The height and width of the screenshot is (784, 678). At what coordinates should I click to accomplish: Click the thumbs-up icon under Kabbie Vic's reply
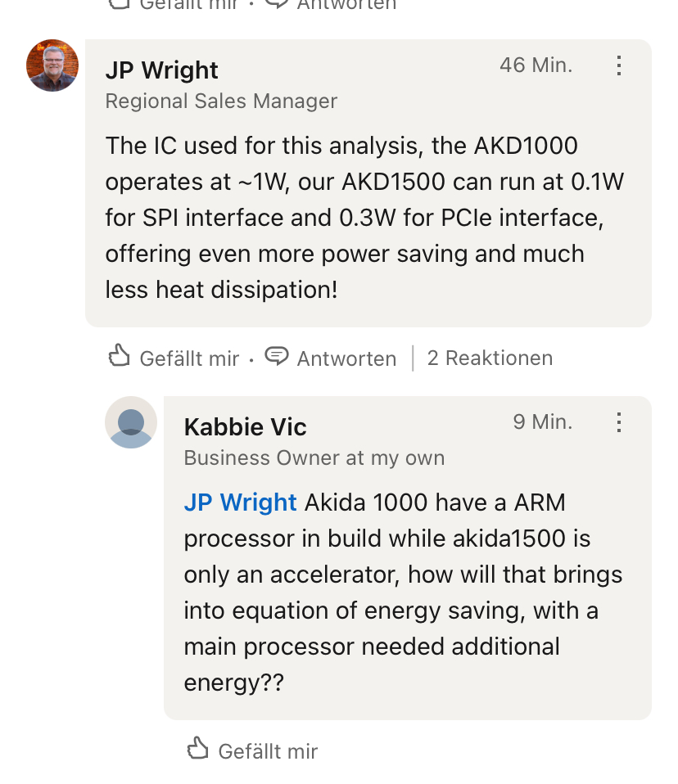tap(198, 748)
